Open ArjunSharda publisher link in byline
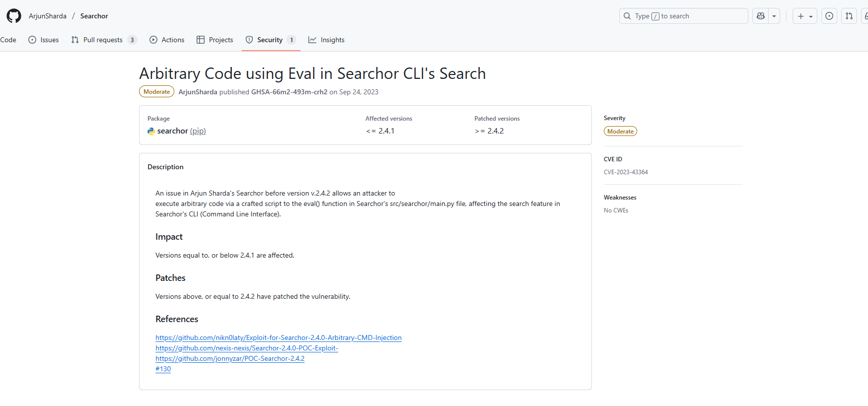This screenshot has height=406, width=868. click(198, 92)
